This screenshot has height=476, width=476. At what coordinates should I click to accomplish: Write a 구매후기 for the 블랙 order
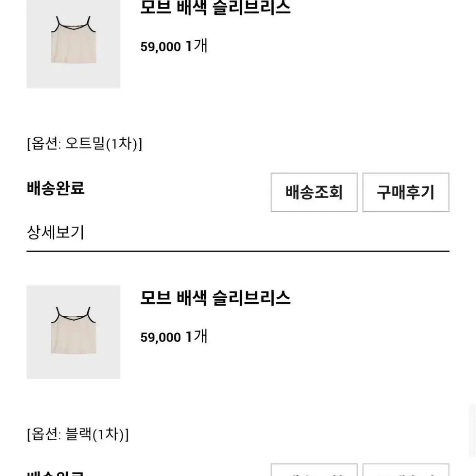(x=405, y=470)
